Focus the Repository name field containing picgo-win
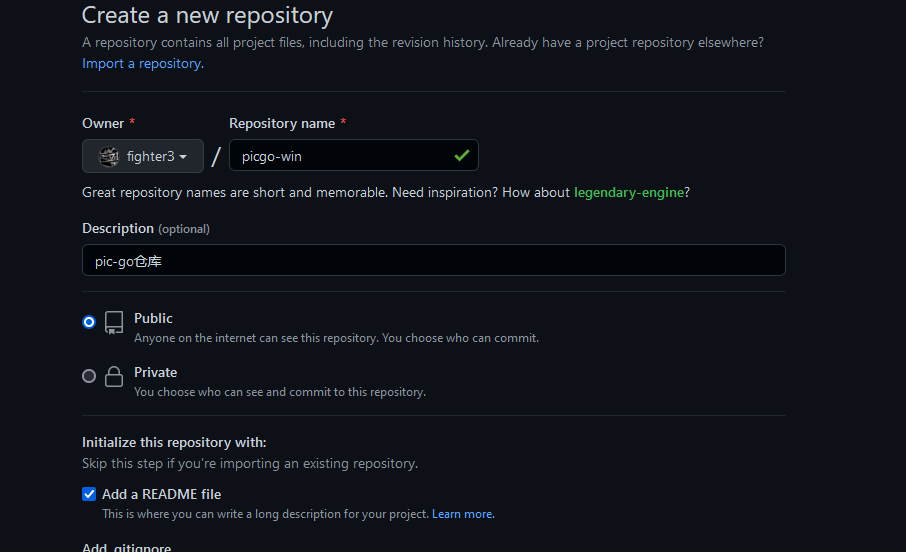 [x=340, y=156]
